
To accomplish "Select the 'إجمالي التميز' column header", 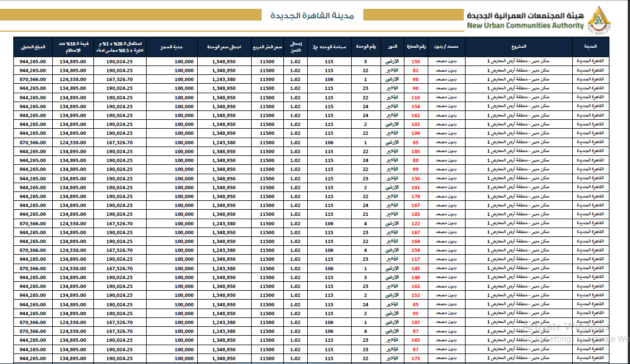I will 296,47.
